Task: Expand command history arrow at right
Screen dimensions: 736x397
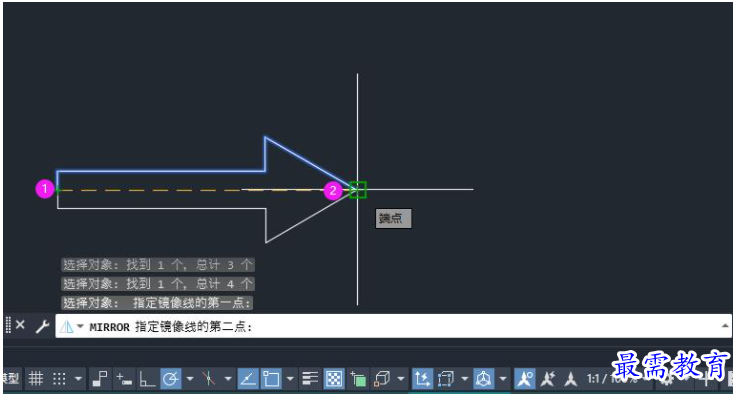Action: [725, 326]
